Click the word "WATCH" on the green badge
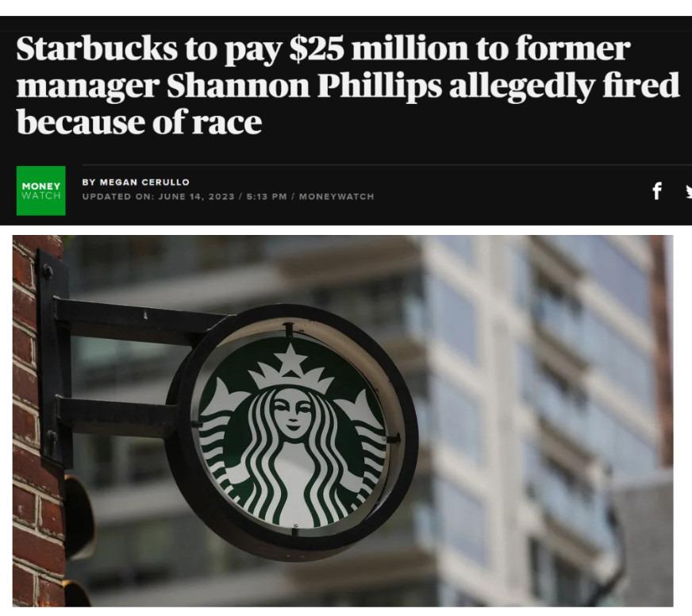Viewport: 692px width, 616px height. (x=41, y=195)
